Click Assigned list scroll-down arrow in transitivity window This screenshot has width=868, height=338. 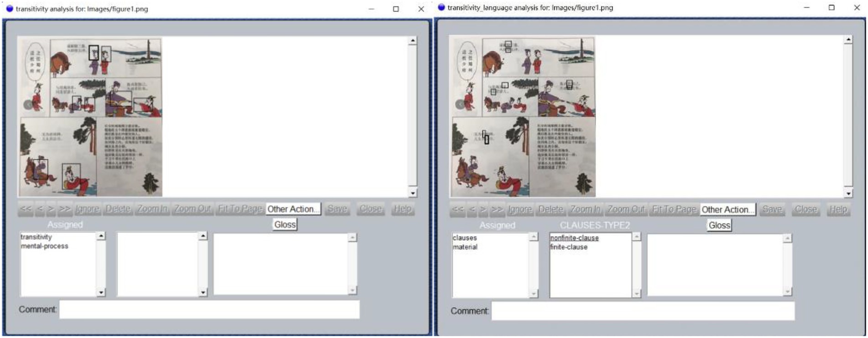[101, 292]
